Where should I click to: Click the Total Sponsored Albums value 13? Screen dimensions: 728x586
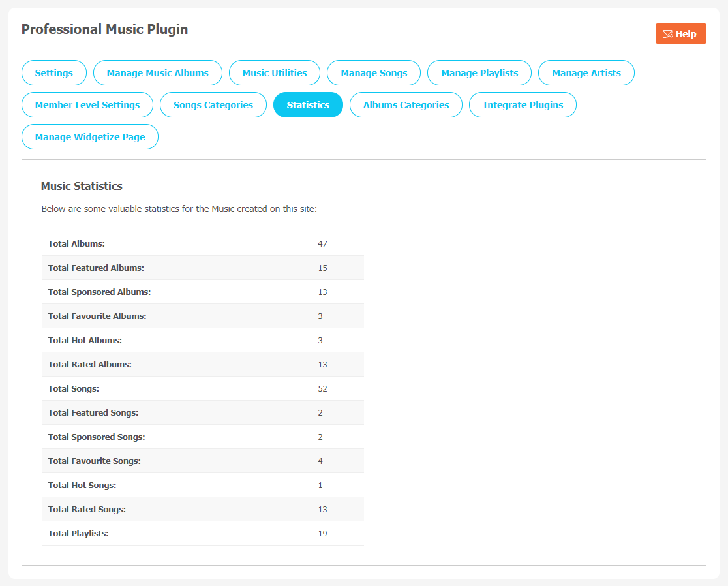click(x=323, y=292)
